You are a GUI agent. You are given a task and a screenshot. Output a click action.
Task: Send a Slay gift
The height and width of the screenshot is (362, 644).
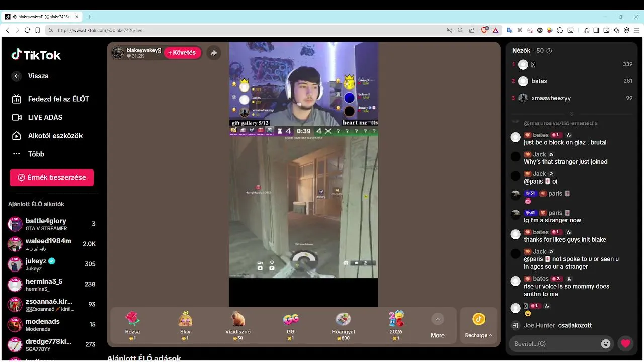185,326
